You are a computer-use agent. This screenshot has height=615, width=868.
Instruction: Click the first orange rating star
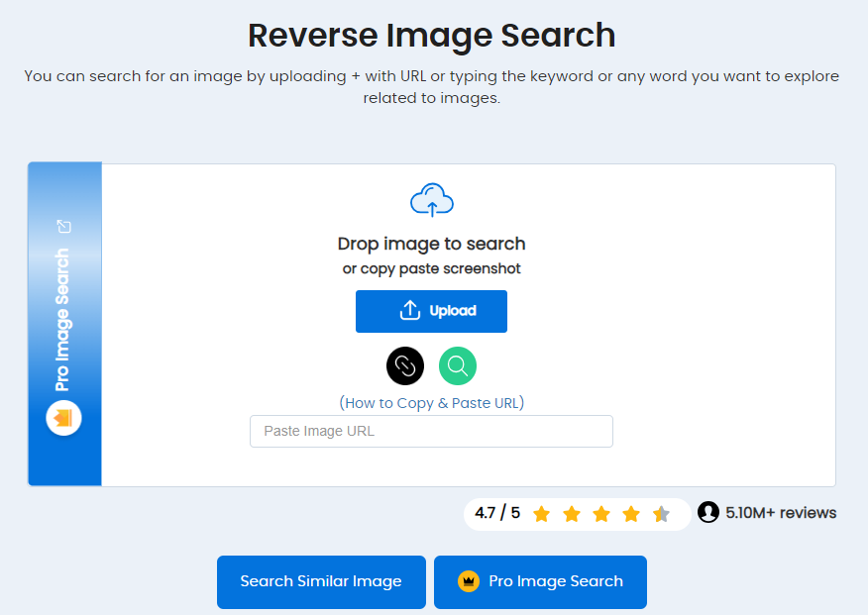[541, 514]
